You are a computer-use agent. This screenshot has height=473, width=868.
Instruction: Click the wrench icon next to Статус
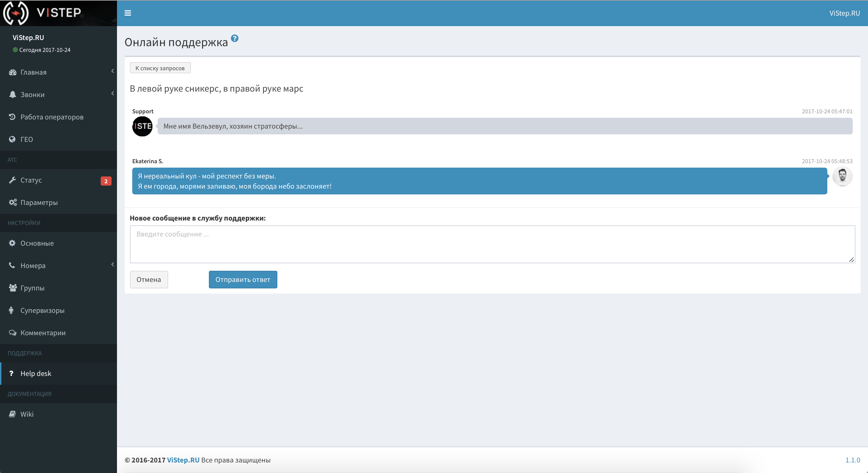pos(13,180)
